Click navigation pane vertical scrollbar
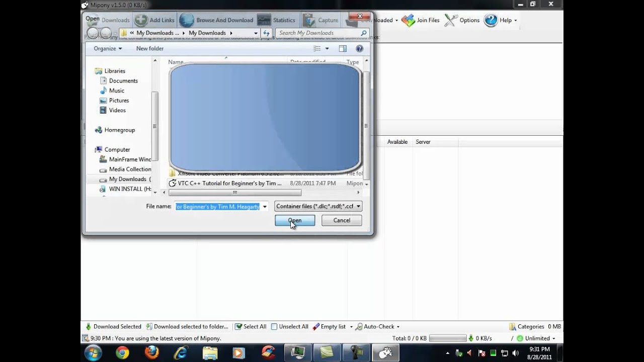644x362 pixels. coord(155,126)
